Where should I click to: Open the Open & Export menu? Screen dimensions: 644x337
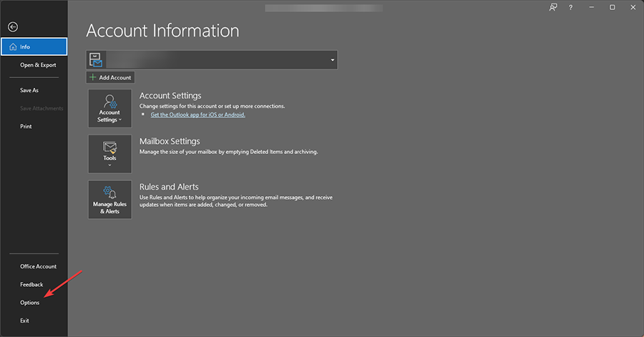point(38,65)
